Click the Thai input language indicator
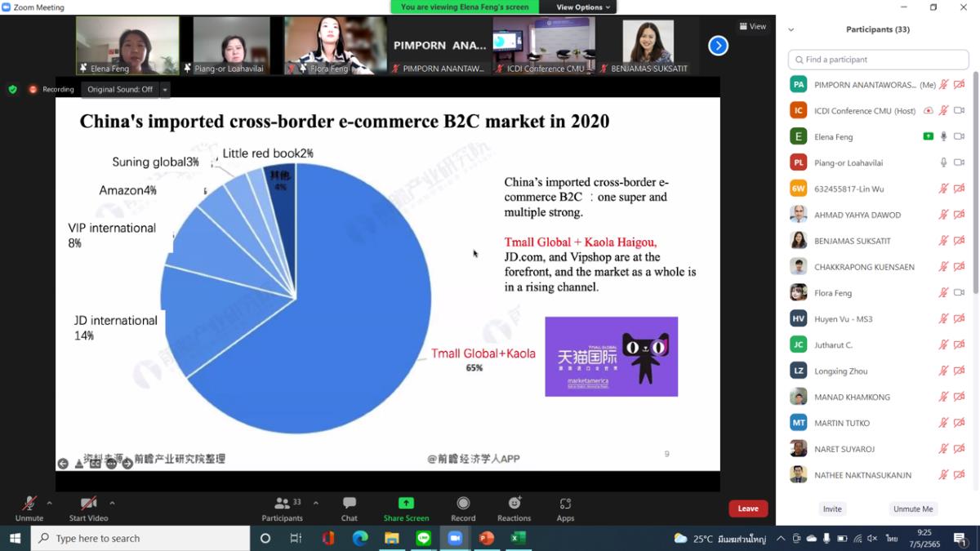 coord(892,538)
